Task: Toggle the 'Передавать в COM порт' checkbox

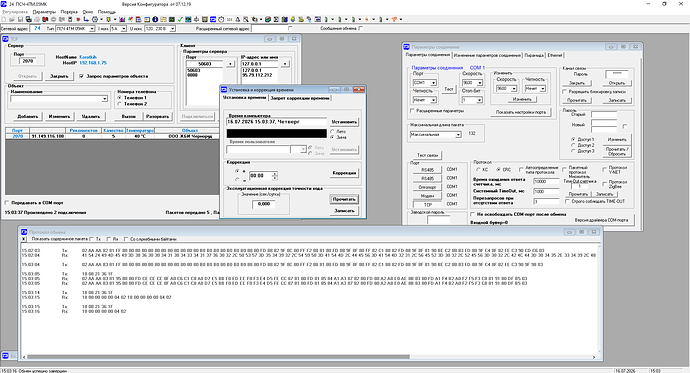Action: click(x=7, y=203)
